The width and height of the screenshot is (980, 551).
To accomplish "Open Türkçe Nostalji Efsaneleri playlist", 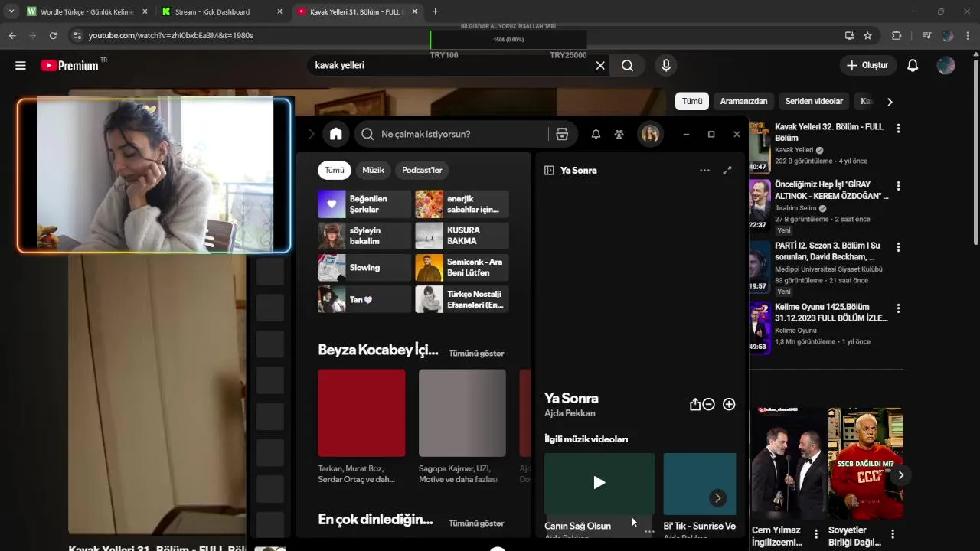I will 462,299.
